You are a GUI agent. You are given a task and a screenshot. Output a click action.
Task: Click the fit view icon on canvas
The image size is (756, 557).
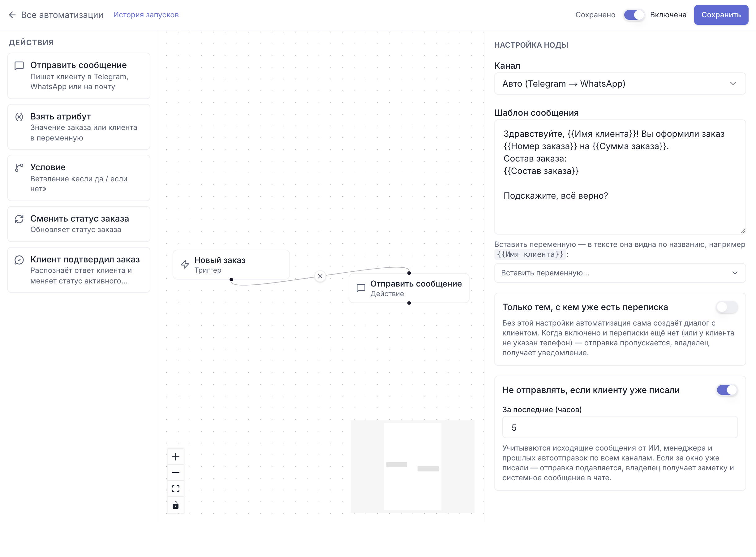pos(176,489)
